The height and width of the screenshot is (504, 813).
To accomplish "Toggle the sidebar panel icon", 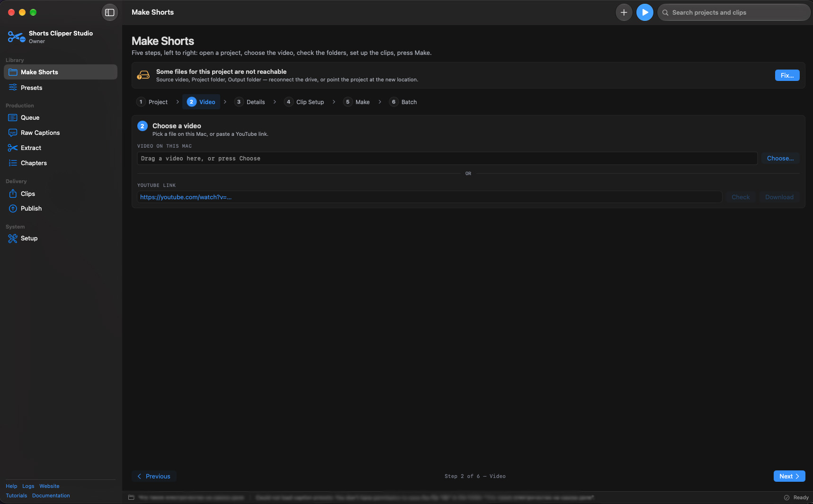I will point(110,12).
